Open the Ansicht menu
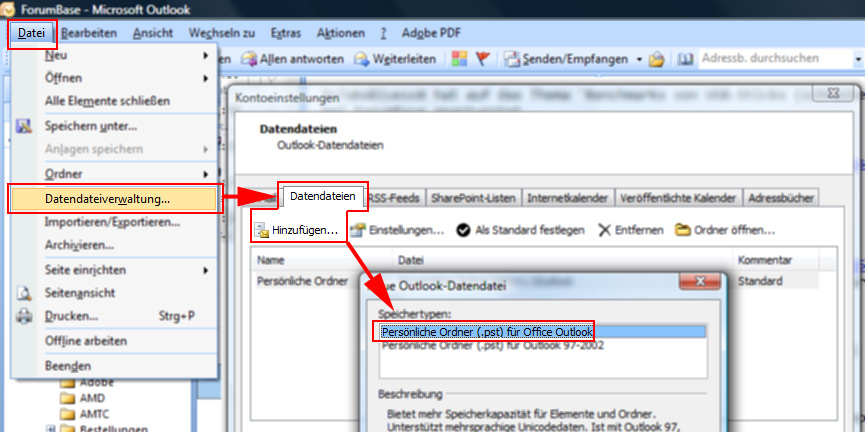865x432 pixels. click(153, 33)
